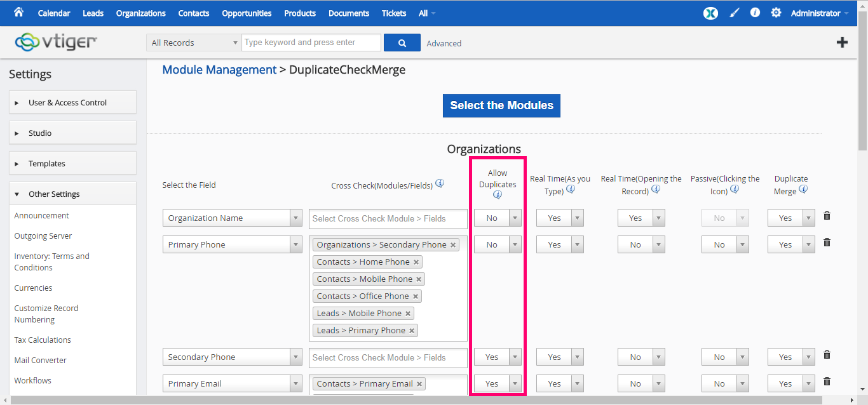Image resolution: width=868 pixels, height=405 pixels.
Task: Click the search magnifier button
Action: [402, 43]
